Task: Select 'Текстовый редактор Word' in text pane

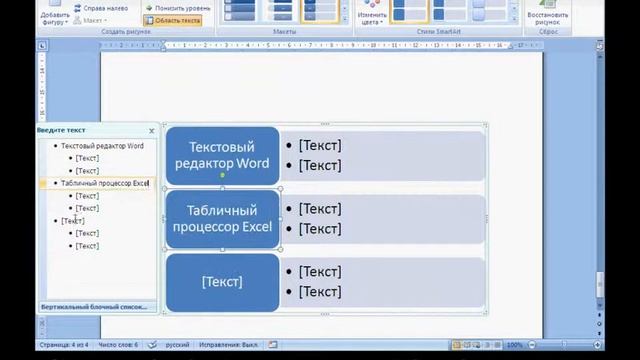Action: 102,146
